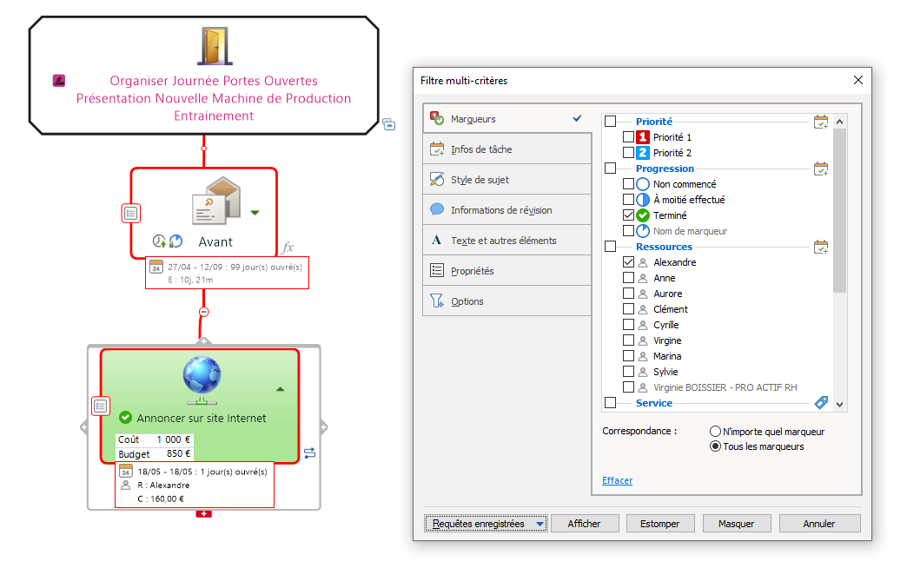
Task: Uncheck the Alexandre resource checkbox
Action: click(x=628, y=262)
